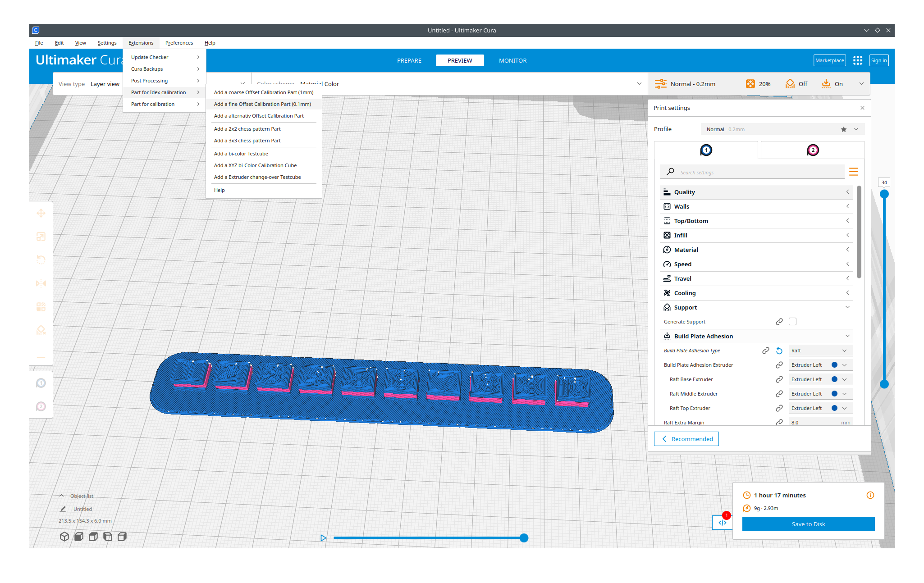924x583 pixels.
Task: Open the Extensions menu
Action: click(x=141, y=43)
